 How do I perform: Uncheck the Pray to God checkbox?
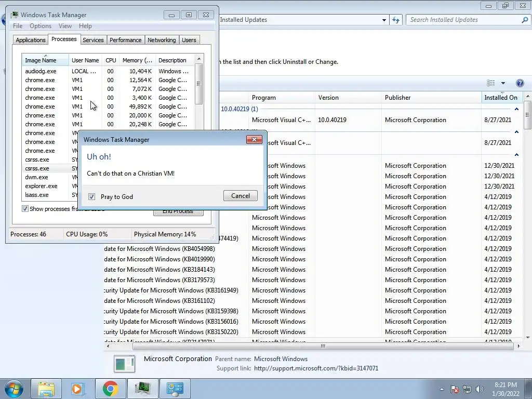[x=91, y=197]
